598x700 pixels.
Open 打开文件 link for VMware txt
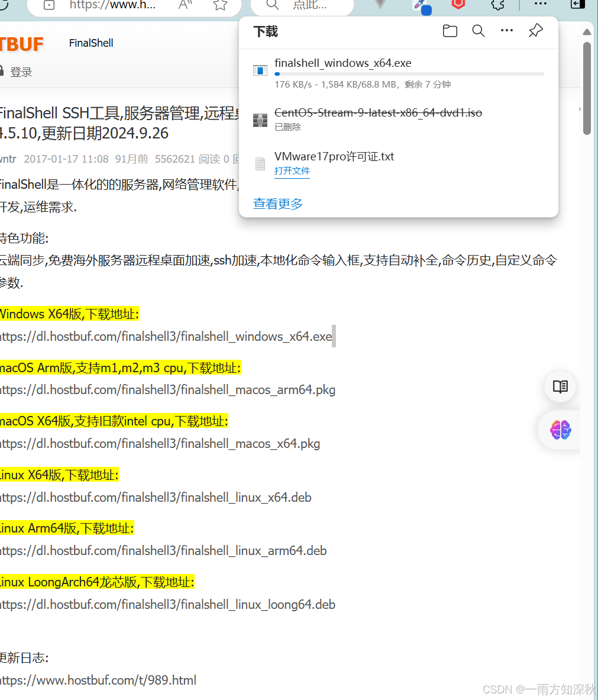(x=292, y=171)
